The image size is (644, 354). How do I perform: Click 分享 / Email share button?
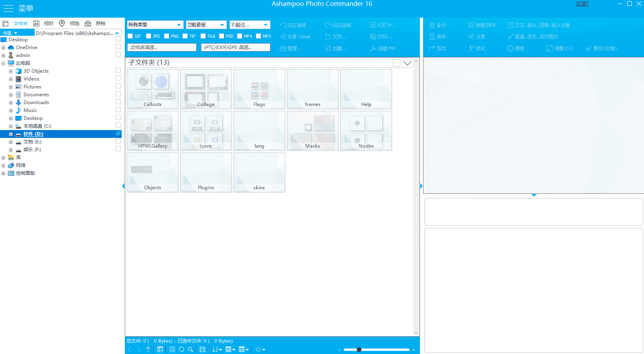coord(295,37)
